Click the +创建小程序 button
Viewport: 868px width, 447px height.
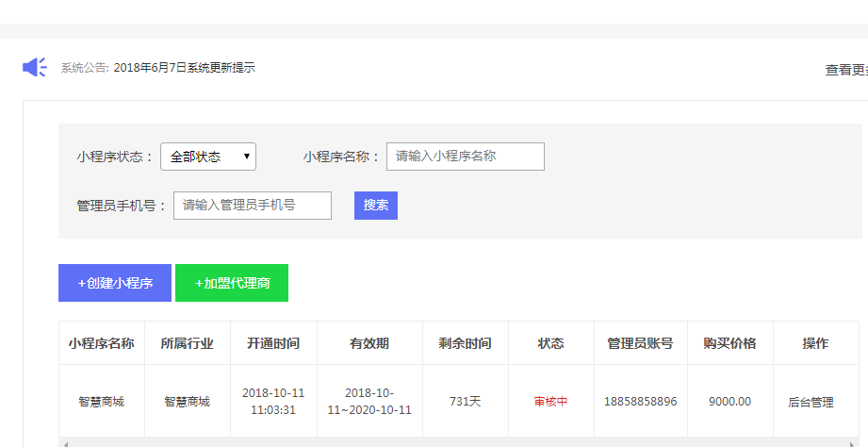coord(115,283)
